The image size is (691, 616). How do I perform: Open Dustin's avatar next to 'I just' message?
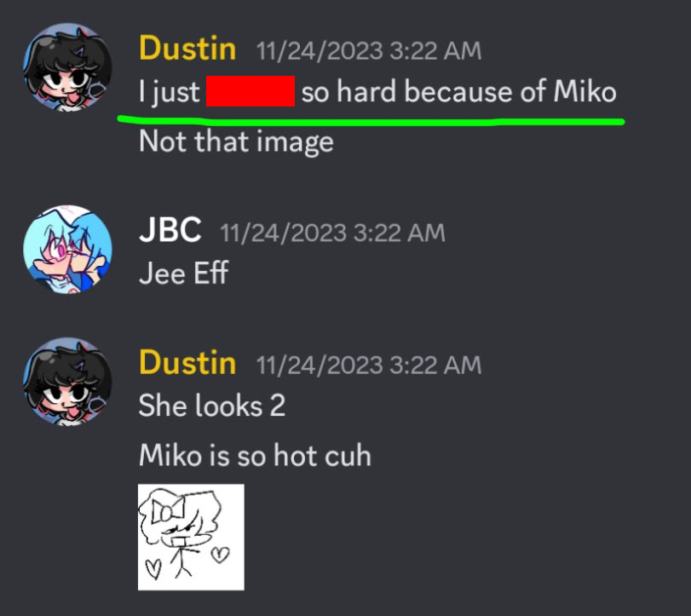tap(67, 67)
